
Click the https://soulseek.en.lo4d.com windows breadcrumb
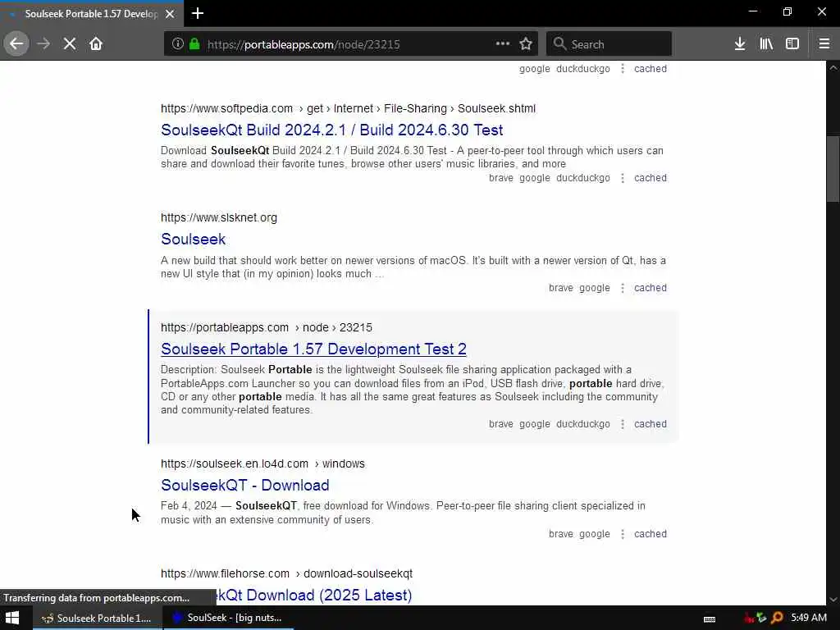tap(262, 463)
